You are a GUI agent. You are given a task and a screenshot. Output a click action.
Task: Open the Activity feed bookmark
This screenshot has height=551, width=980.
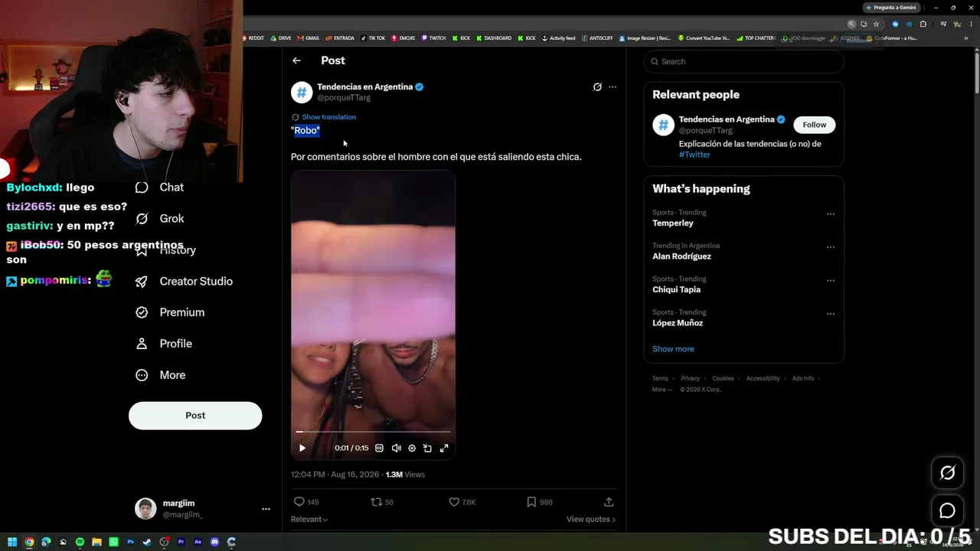[559, 38]
